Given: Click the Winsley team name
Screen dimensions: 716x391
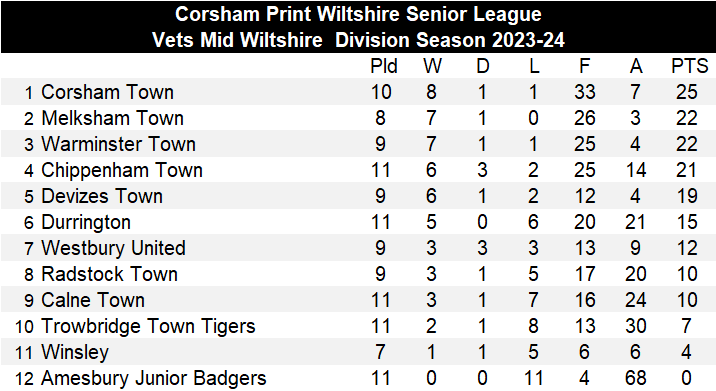Looking at the screenshot, I should tap(75, 353).
